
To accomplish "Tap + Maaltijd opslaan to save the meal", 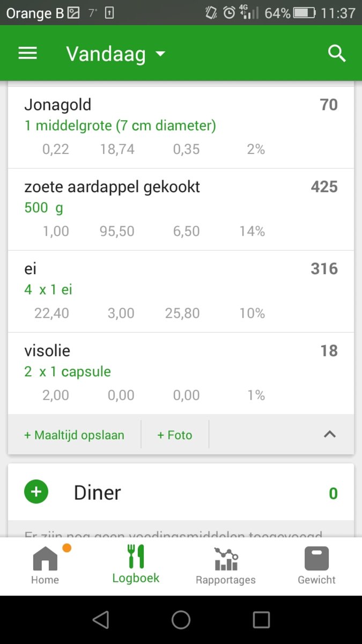I will [74, 435].
